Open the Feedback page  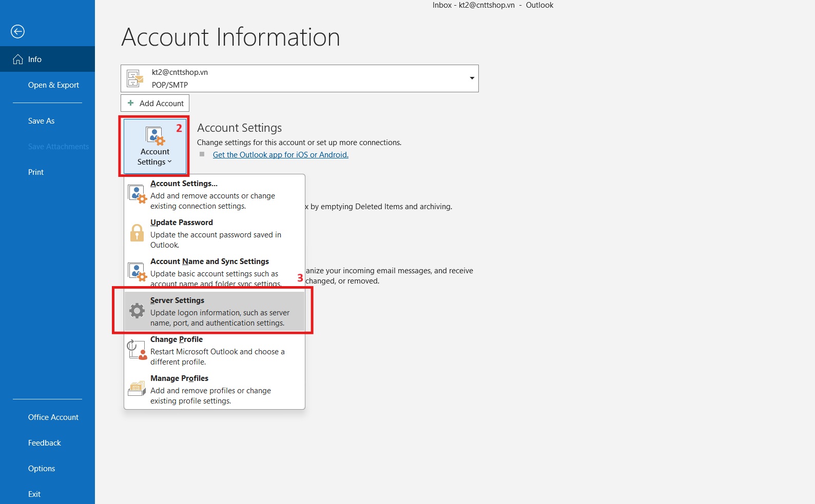tap(44, 443)
